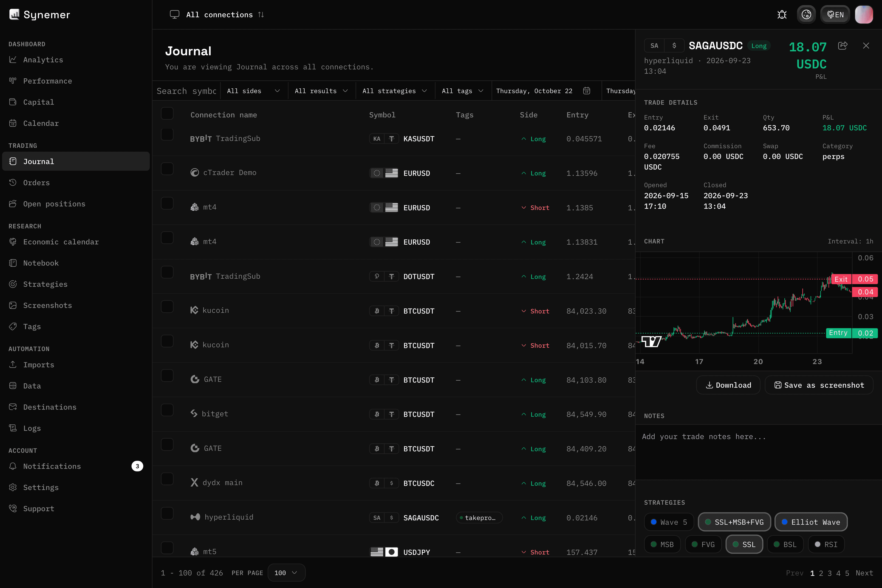Click Save as screenshot button
882x588 pixels.
[x=819, y=385]
